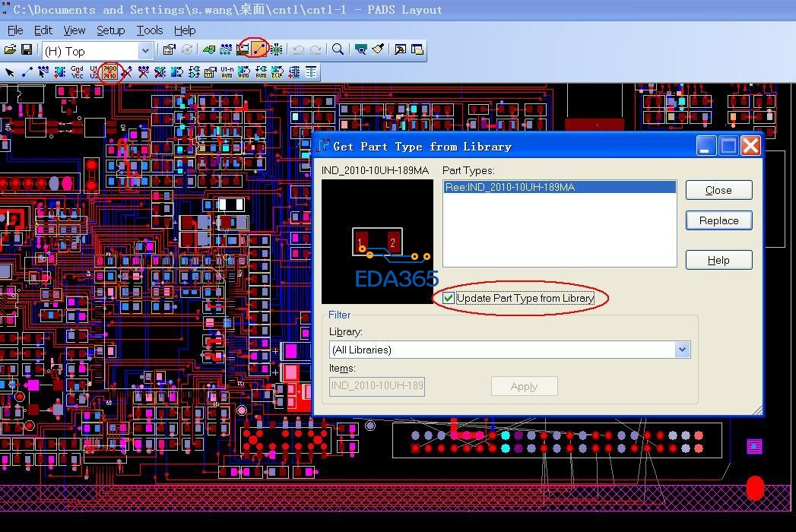Choose the Delete Component tool
Image resolution: width=796 pixels, height=532 pixels.
160,73
